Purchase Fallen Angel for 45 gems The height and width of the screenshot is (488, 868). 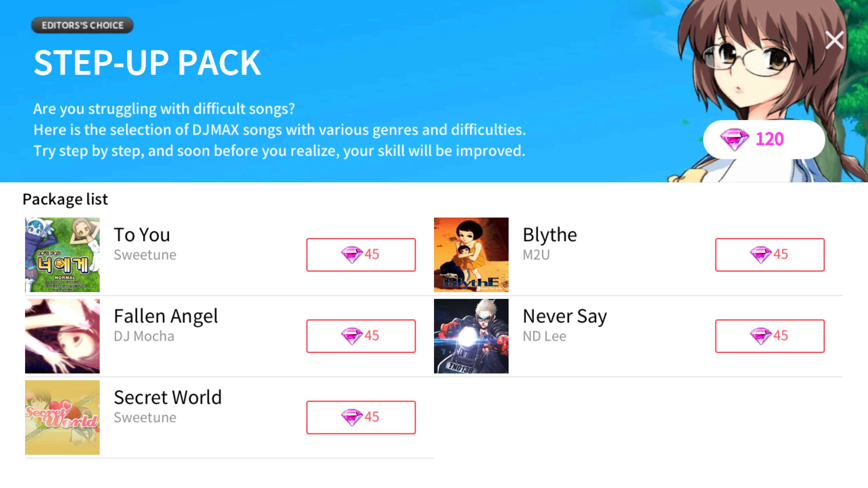pyautogui.click(x=361, y=336)
